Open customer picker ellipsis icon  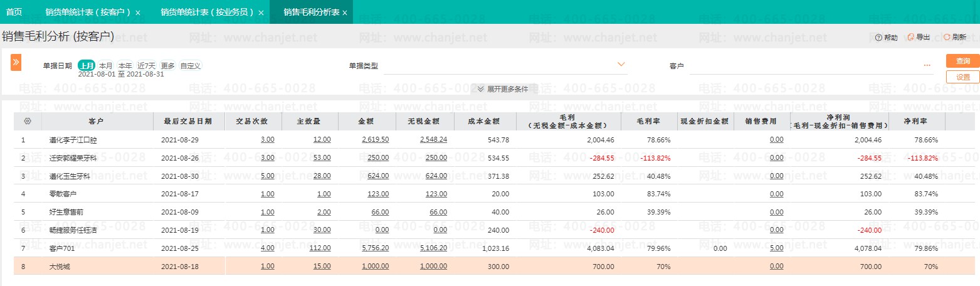(x=927, y=65)
